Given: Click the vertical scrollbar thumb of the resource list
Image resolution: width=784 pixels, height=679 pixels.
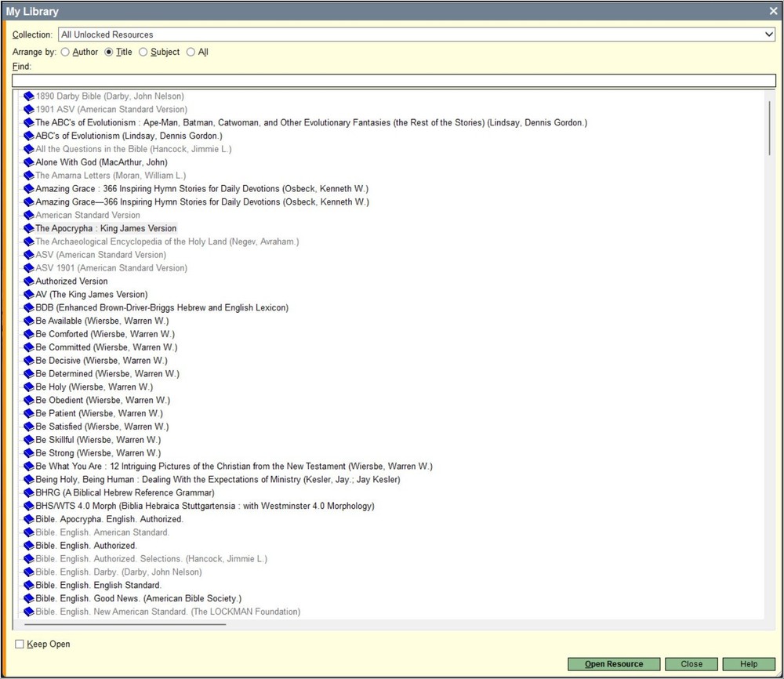Looking at the screenshot, I should click(x=769, y=128).
